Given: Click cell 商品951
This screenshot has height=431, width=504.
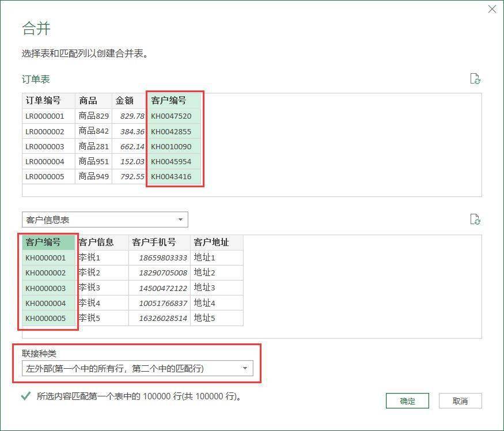Looking at the screenshot, I should [x=93, y=161].
